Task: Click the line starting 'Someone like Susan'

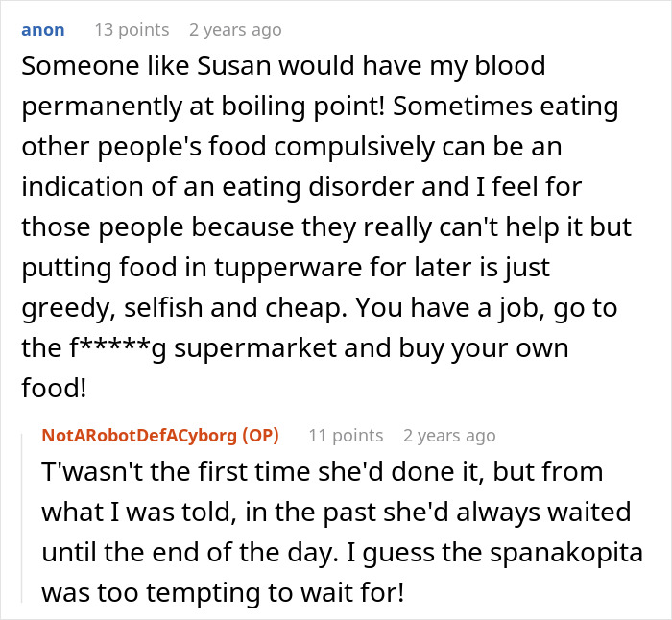Action: (x=283, y=66)
